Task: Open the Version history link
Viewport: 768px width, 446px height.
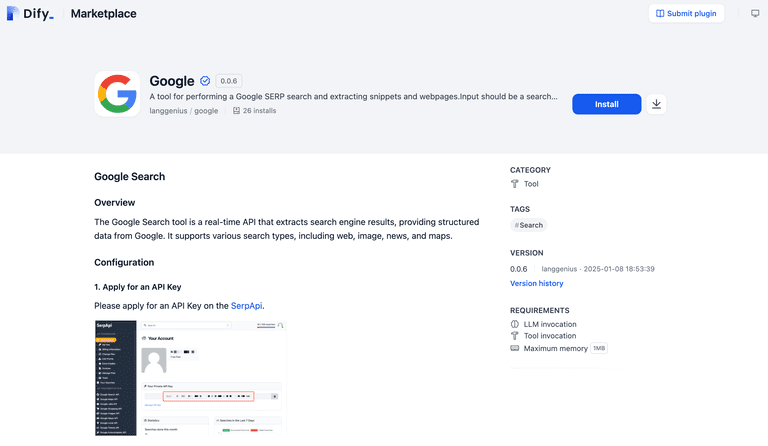Action: pyautogui.click(x=536, y=283)
